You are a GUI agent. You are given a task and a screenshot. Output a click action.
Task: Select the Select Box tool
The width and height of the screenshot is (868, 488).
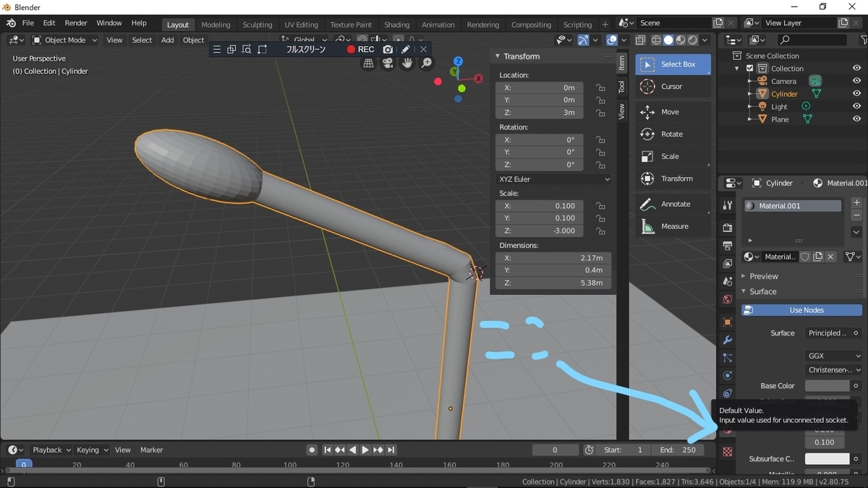(x=673, y=64)
